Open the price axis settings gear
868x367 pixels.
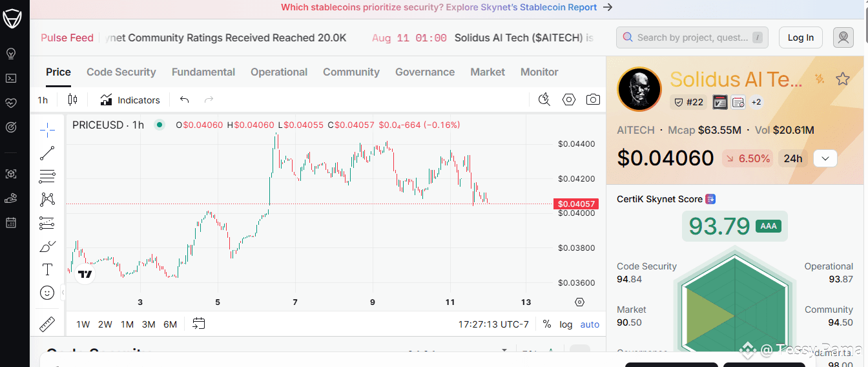tap(579, 302)
